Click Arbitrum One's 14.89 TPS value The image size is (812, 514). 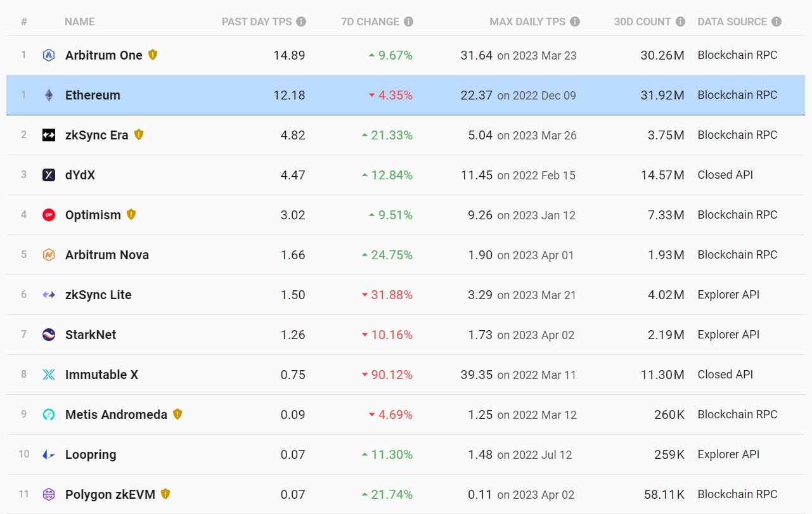(289, 55)
